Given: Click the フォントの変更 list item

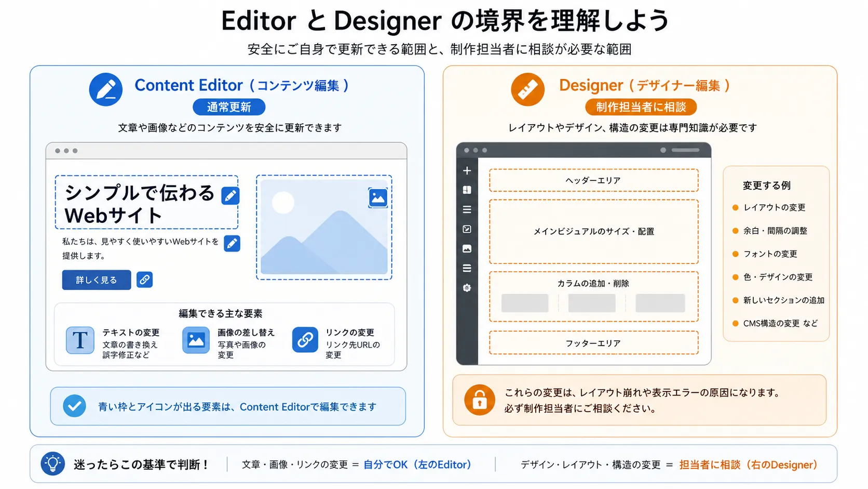Looking at the screenshot, I should [x=765, y=254].
